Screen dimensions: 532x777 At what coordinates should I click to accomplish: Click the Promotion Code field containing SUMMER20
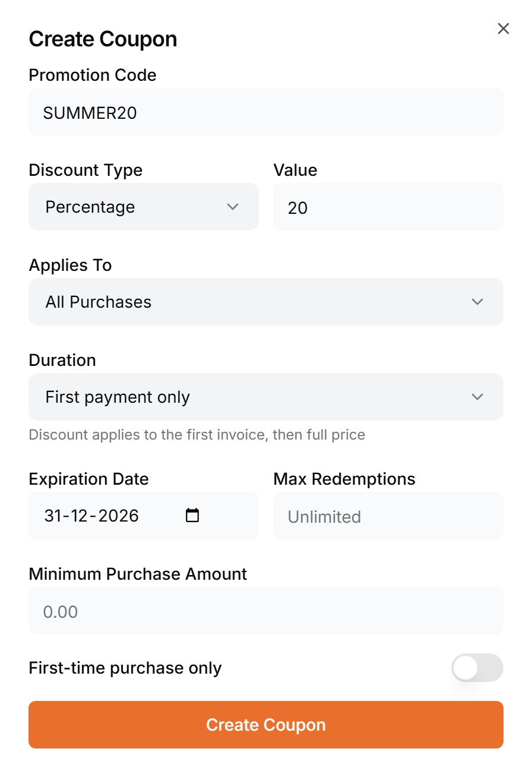266,112
